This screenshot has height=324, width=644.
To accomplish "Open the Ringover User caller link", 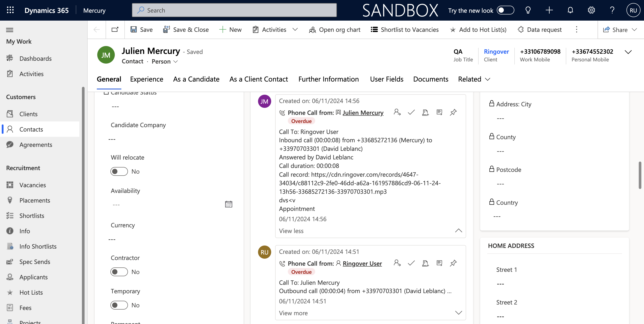I will [x=362, y=263].
